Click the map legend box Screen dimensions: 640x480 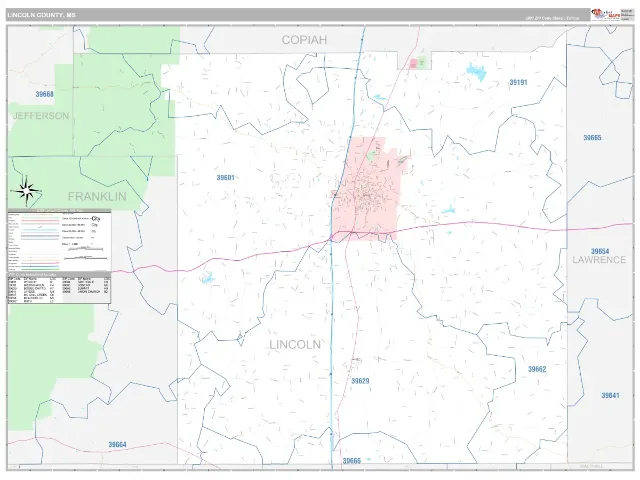click(59, 240)
